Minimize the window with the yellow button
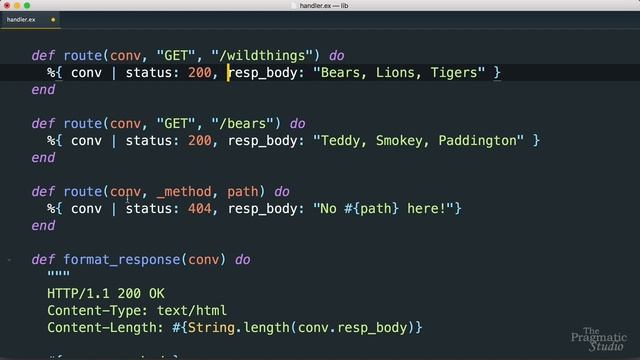Image resolution: width=640 pixels, height=360 pixels. point(17,6)
